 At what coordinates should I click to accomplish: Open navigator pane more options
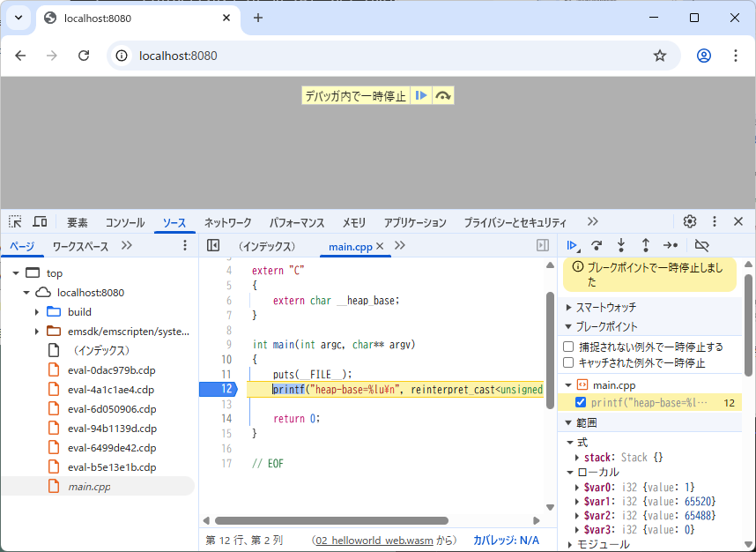click(x=185, y=246)
